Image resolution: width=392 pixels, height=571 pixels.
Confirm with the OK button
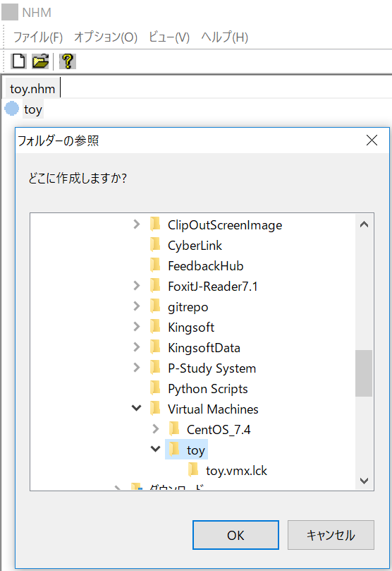[235, 535]
